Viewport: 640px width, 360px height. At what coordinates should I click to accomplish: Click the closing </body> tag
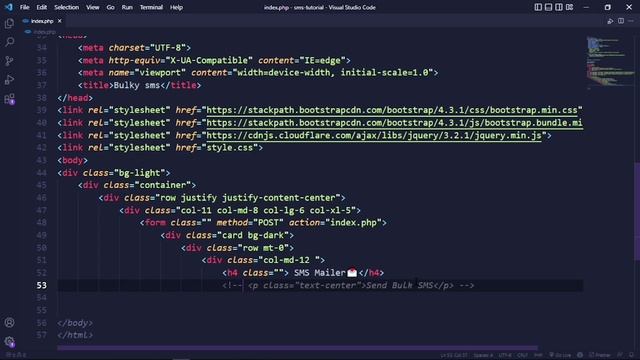point(75,323)
